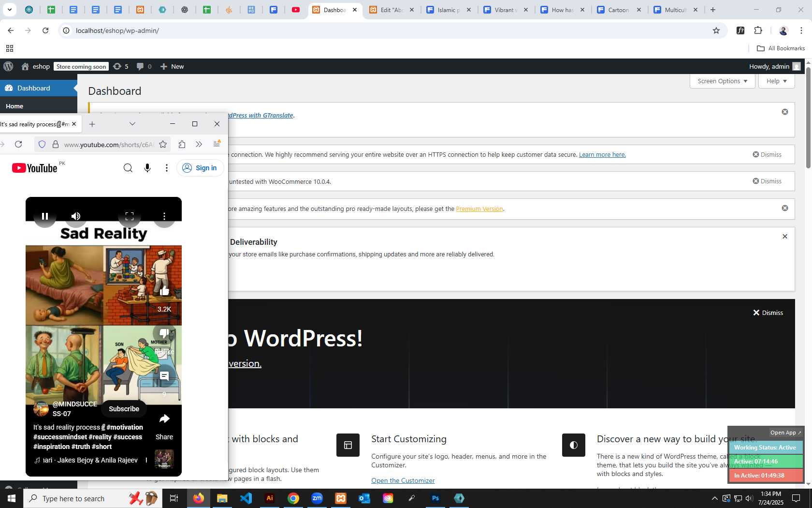Go to YouTube home logo
The image size is (812, 508).
tap(35, 168)
